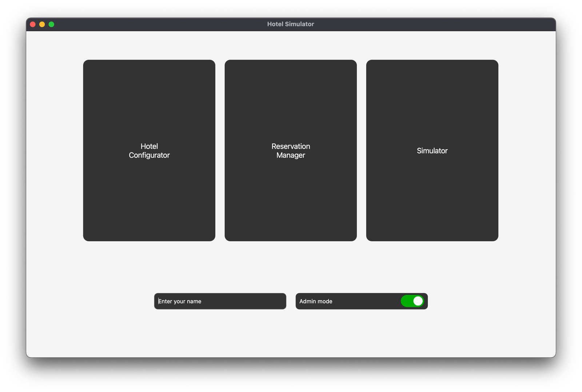This screenshot has width=582, height=392.
Task: Maximize window using the green button
Action: coord(52,24)
